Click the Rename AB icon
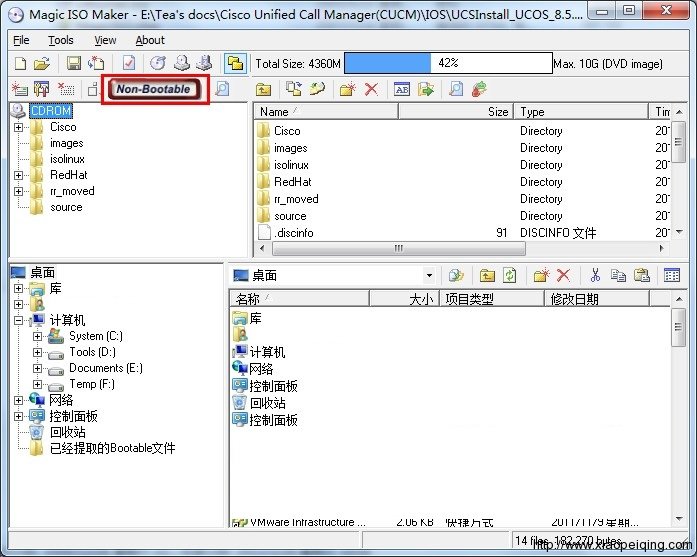This screenshot has height=557, width=697. click(402, 89)
